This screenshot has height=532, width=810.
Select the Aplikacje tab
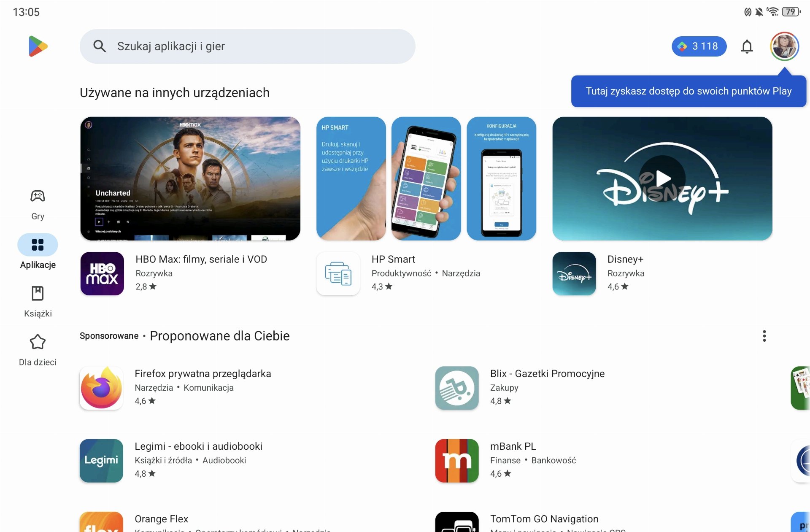pyautogui.click(x=38, y=252)
